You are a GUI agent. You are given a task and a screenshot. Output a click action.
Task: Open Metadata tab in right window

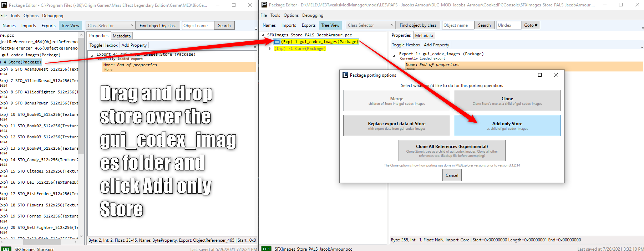coord(424,36)
